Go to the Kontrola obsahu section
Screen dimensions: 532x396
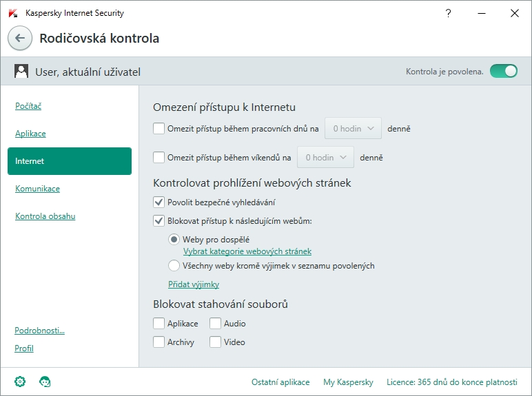tap(45, 216)
